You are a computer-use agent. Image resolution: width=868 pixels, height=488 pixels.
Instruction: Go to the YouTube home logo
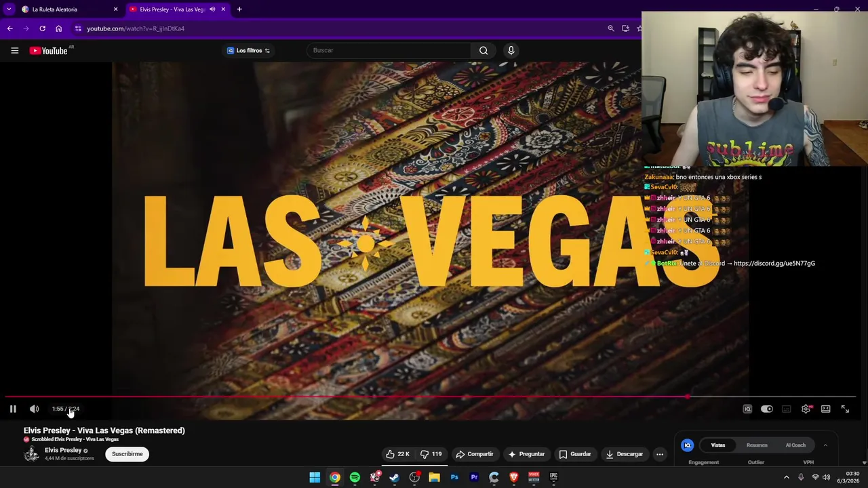(x=49, y=50)
